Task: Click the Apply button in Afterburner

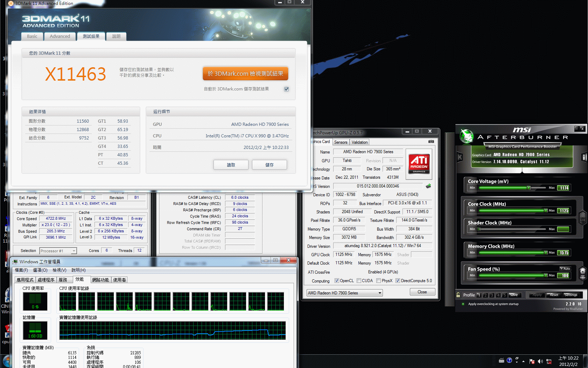Action: point(537,295)
